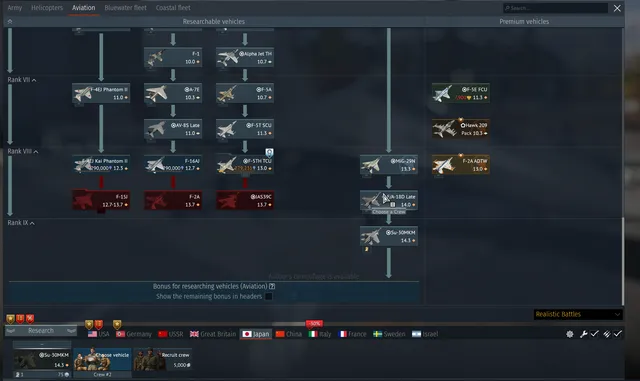This screenshot has width=640, height=381.
Task: Select the MiG-29N aircraft card
Action: pyautogui.click(x=389, y=165)
